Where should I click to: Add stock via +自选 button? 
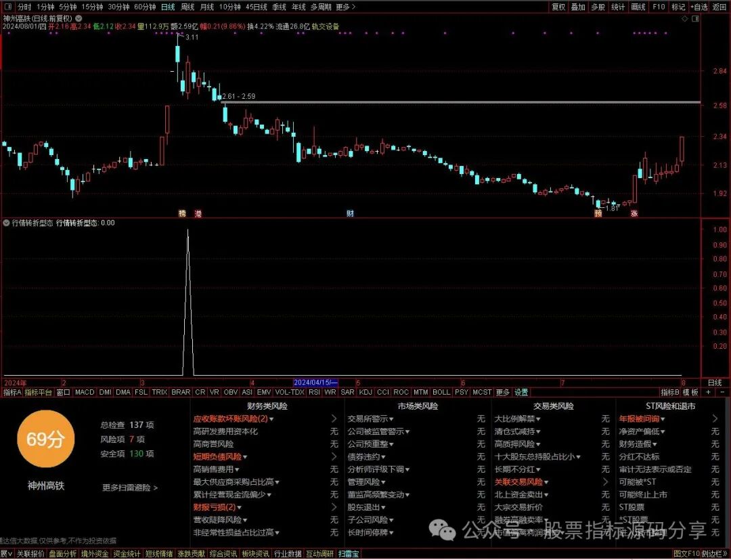(x=699, y=7)
